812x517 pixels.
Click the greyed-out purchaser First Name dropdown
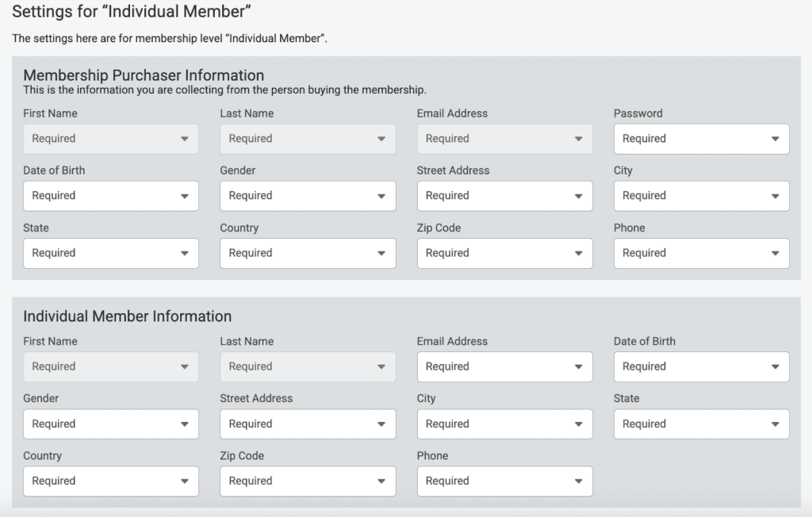coord(111,139)
